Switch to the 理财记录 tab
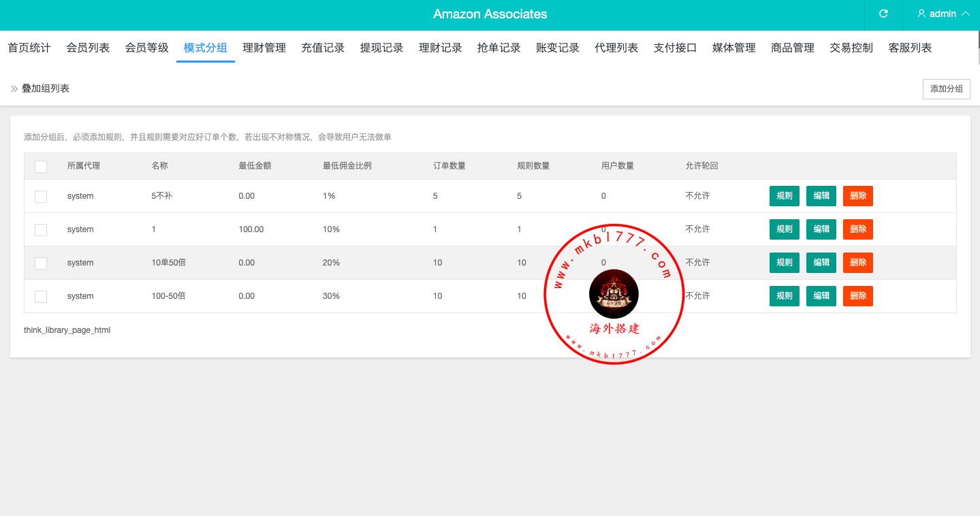This screenshot has height=516, width=980. coord(441,48)
